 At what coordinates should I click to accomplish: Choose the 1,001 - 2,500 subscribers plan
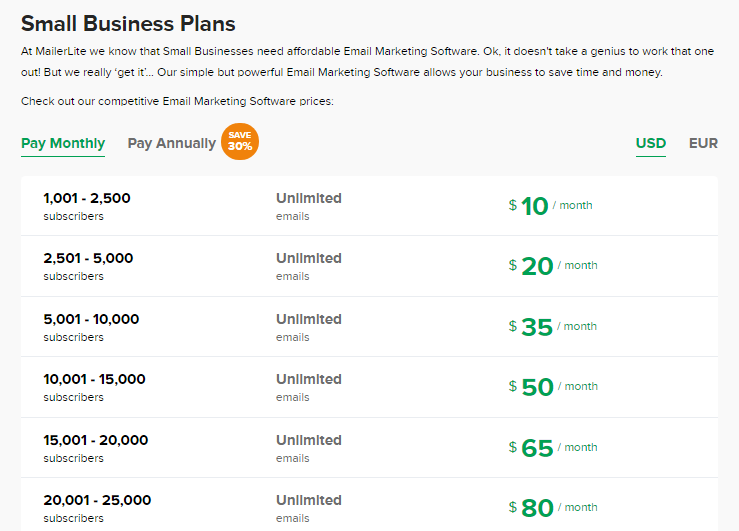(x=370, y=206)
